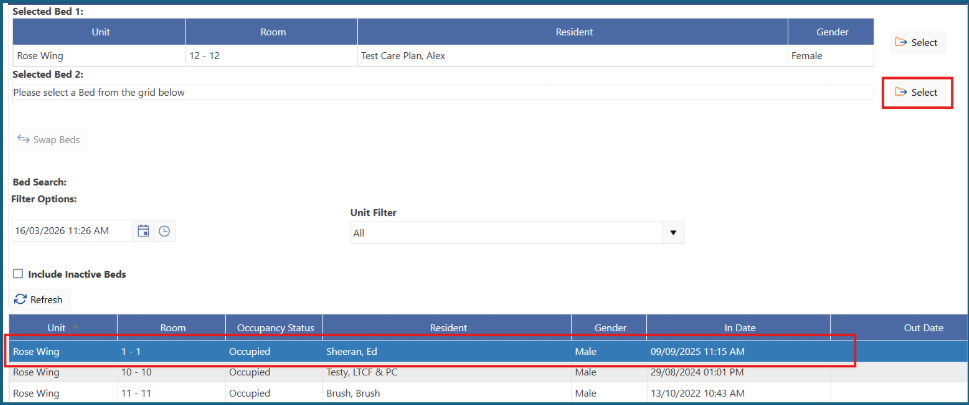
Task: Sort grid by Gender column header
Action: (609, 328)
